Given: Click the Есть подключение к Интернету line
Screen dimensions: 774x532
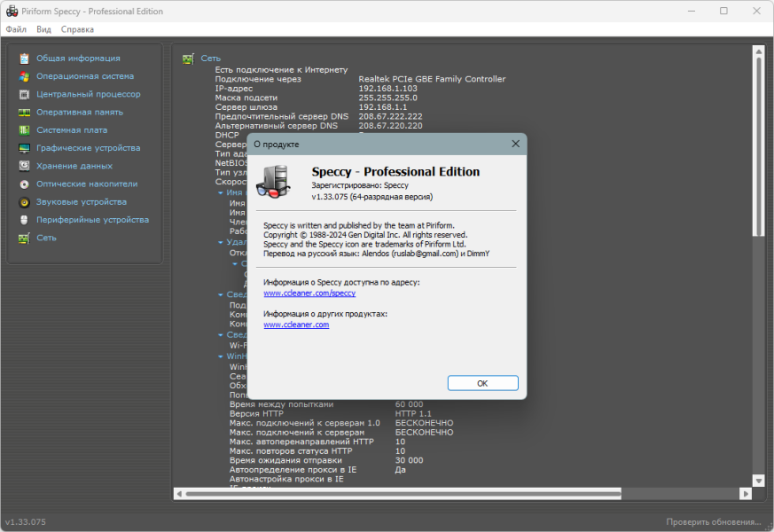Looking at the screenshot, I should [281, 69].
